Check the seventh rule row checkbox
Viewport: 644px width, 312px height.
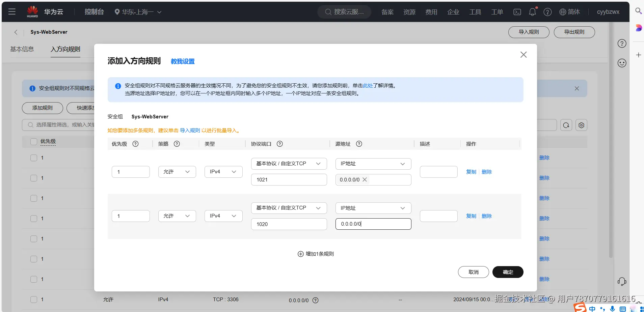click(x=34, y=279)
